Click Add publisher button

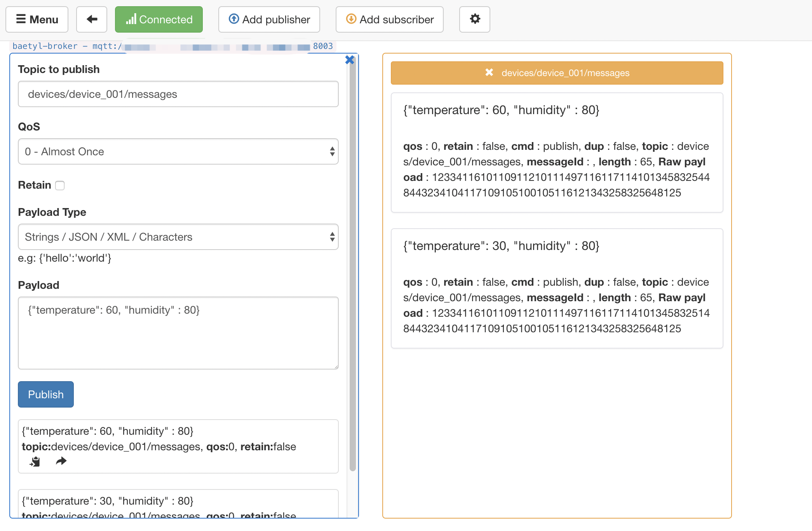point(269,19)
